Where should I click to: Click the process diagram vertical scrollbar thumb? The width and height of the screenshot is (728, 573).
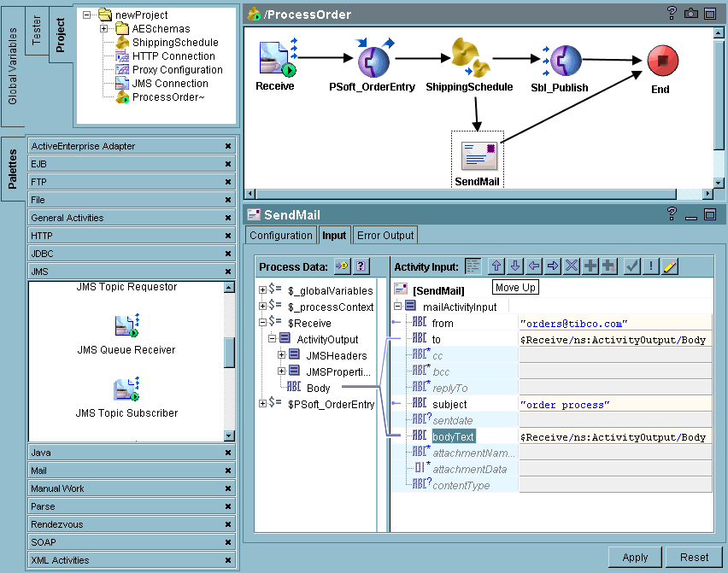click(x=719, y=95)
